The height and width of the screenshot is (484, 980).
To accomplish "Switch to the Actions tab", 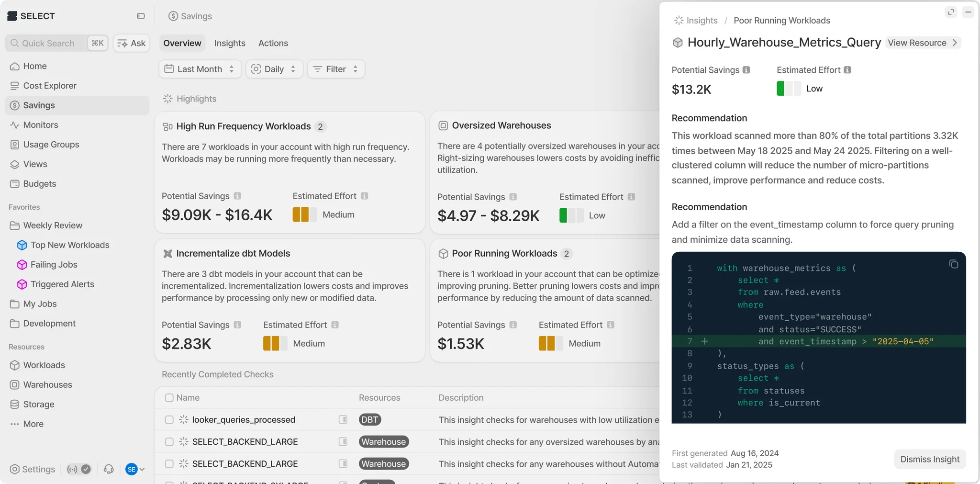I will (273, 43).
